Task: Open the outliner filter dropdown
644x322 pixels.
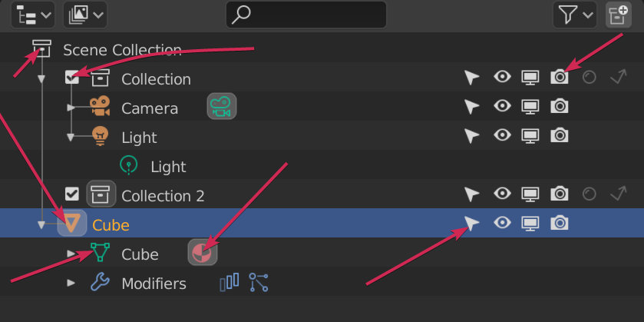Action: click(575, 15)
